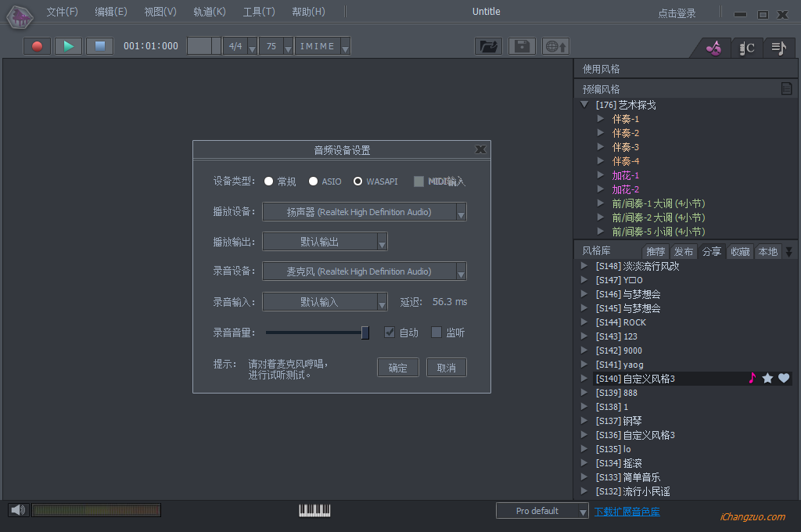The image size is (801, 532).
Task: Open the piano keyboard icon
Action: point(314,510)
